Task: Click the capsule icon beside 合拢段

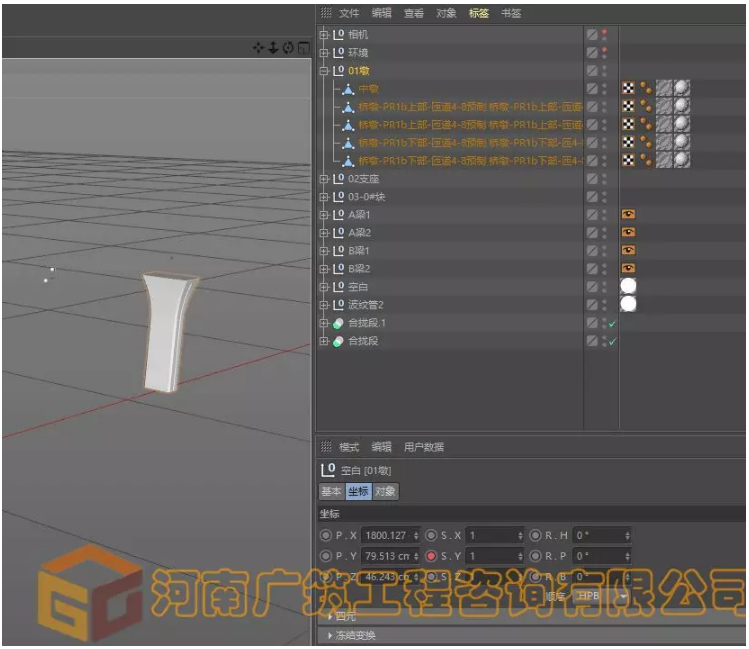Action: click(338, 341)
